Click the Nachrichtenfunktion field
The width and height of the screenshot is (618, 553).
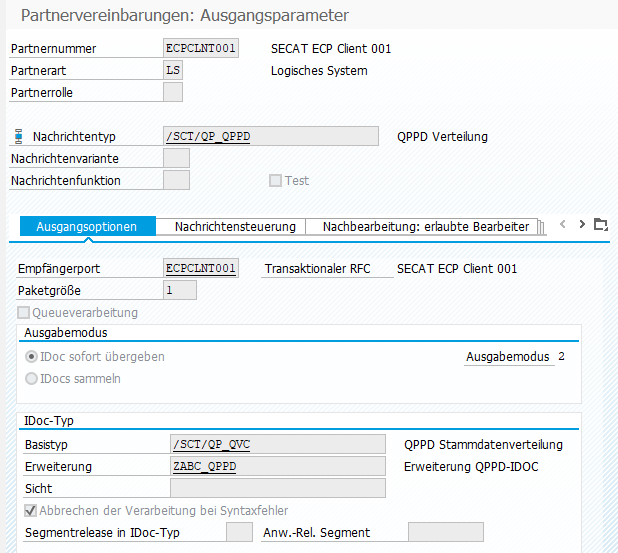[x=176, y=181]
